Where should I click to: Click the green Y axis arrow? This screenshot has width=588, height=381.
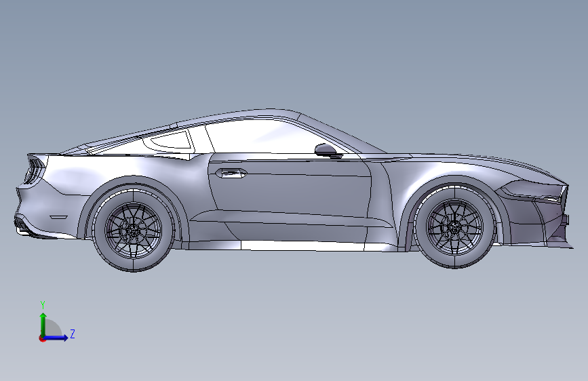coord(43,323)
